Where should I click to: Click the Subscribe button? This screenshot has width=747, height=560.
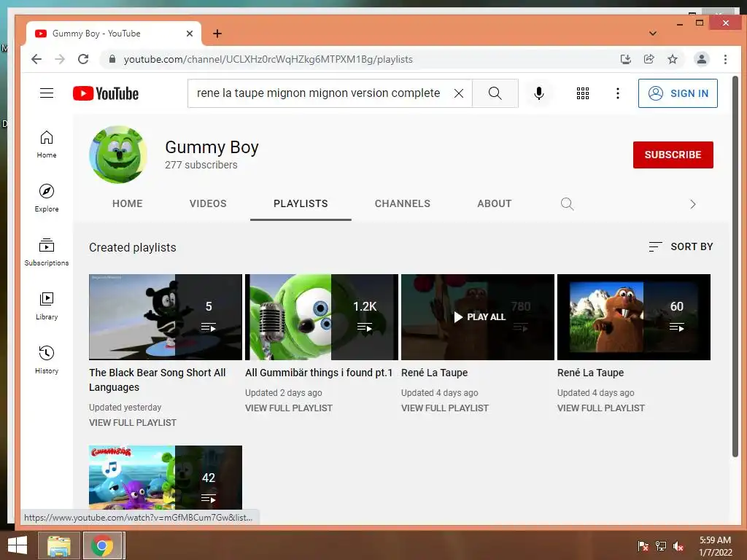[x=673, y=155]
